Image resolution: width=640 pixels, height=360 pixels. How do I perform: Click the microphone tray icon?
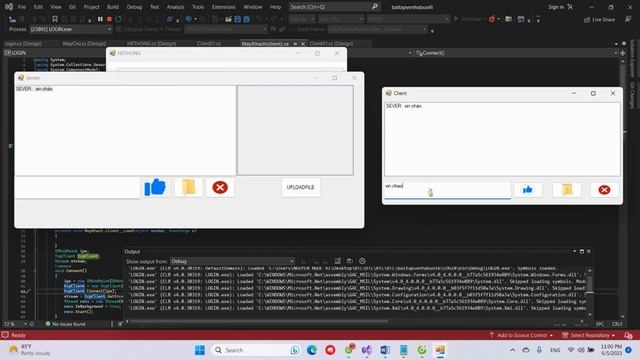point(539,350)
